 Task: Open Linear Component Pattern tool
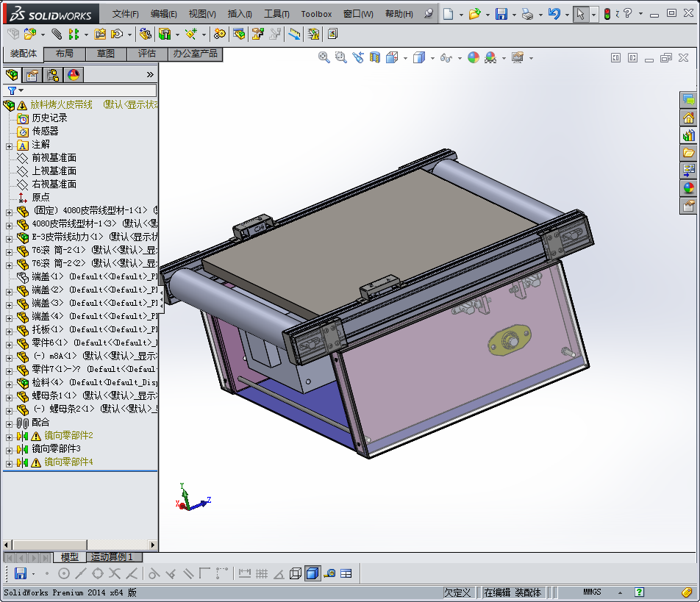pyautogui.click(x=74, y=34)
